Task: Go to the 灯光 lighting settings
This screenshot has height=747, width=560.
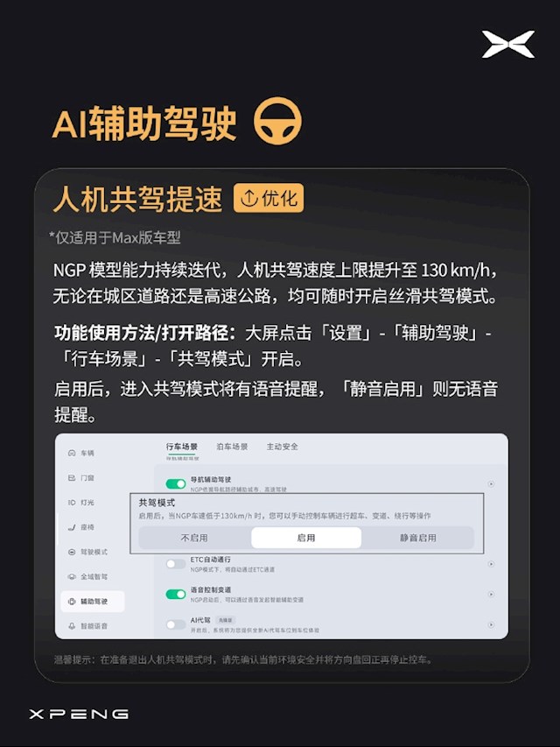Action: 81,503
